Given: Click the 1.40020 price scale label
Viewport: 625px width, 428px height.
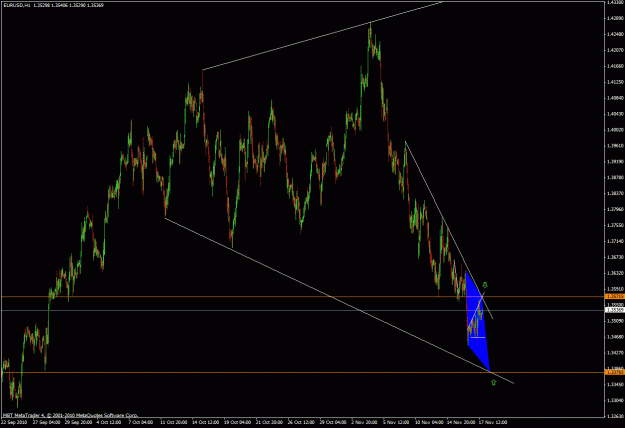Looking at the screenshot, I should (615, 130).
